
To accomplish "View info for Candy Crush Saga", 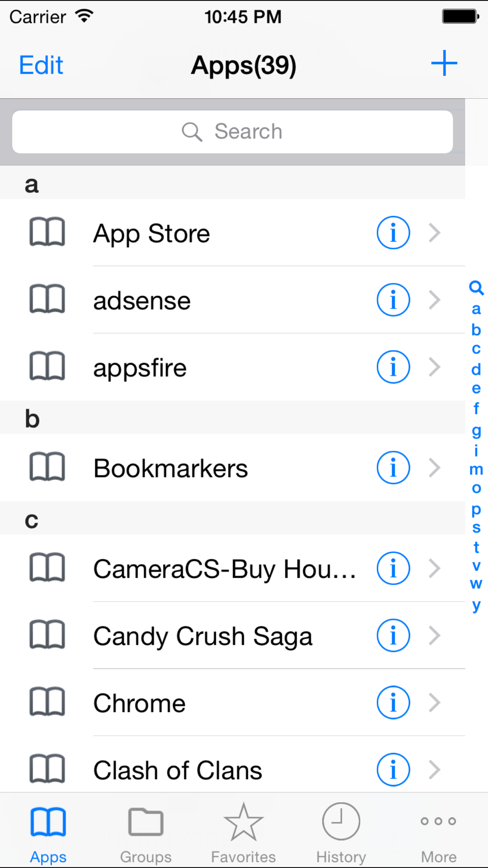I will 393,636.
